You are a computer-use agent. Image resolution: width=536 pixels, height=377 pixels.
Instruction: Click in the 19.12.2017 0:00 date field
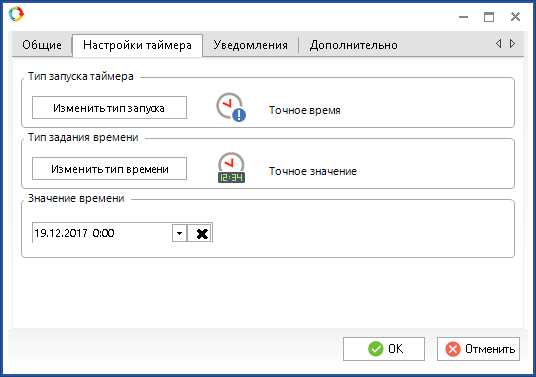pos(102,233)
